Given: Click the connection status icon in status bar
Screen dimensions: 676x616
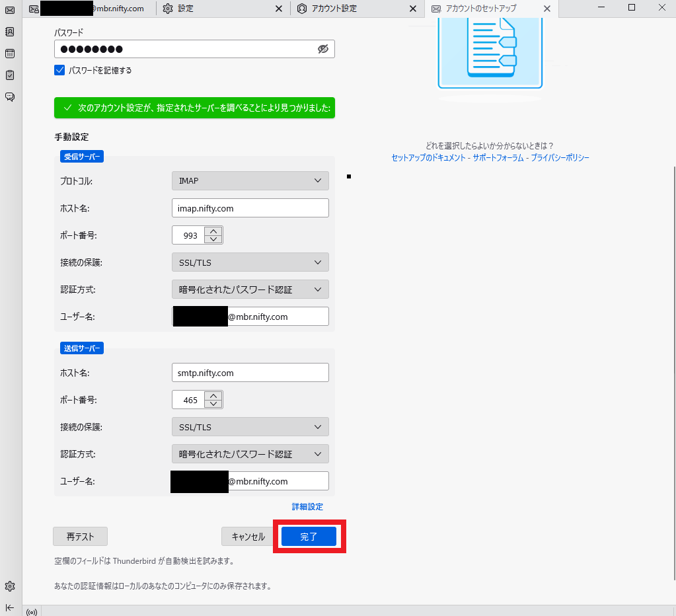Looking at the screenshot, I should click(31, 612).
